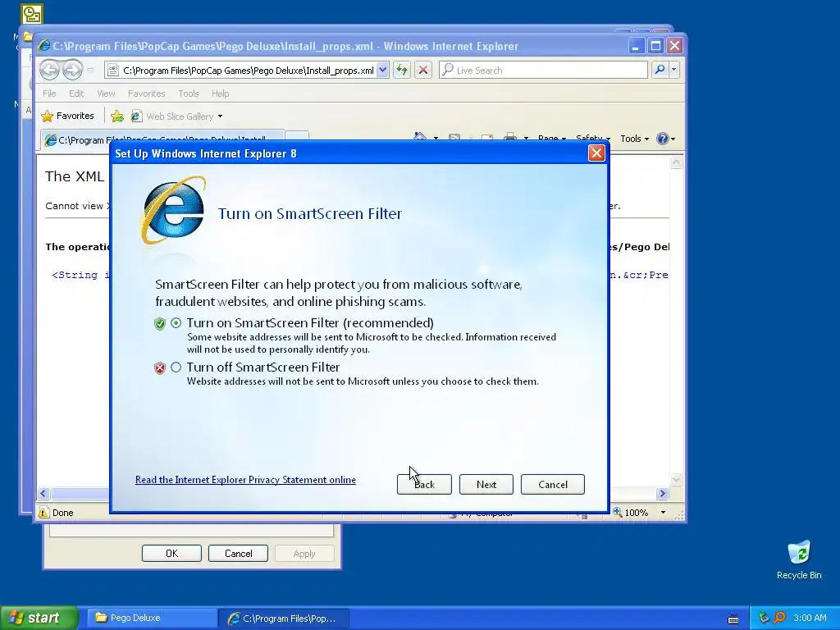Click the address bar path field
This screenshot has width=840, height=630.
[x=248, y=71]
